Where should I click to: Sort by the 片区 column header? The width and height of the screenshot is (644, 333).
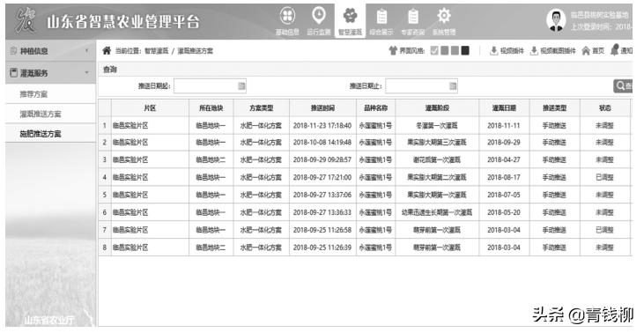tap(150, 108)
